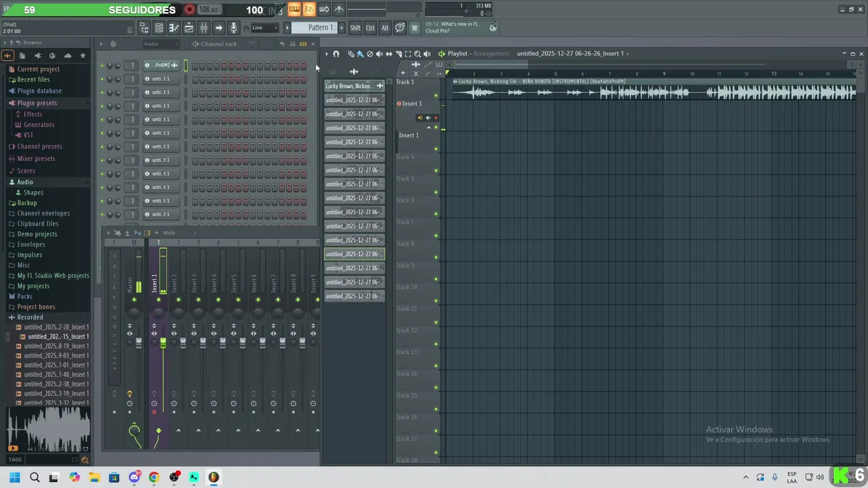Collapse the Audio folder in browser
Screen dimensions: 868x488
click(x=24, y=182)
